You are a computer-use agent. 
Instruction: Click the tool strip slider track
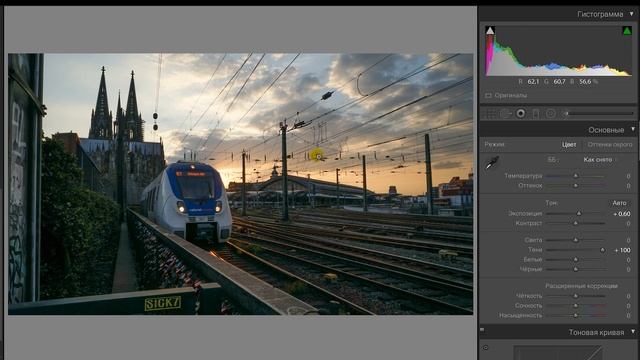[600, 113]
